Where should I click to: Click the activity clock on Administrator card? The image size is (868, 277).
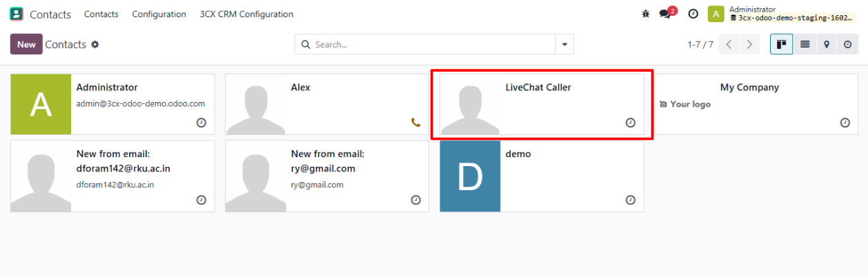click(x=201, y=123)
